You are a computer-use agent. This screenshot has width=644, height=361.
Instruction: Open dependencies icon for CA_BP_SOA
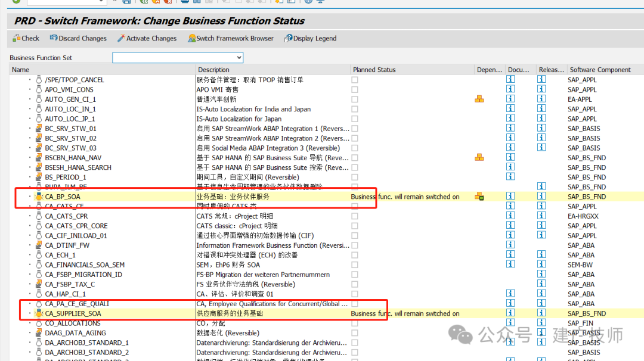click(479, 197)
